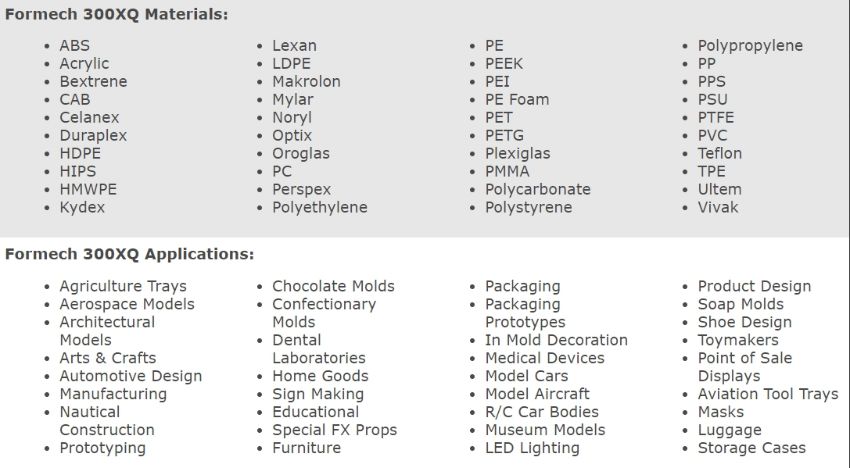Viewport: 850px width, 468px height.
Task: Click the Lexan material text
Action: tap(294, 46)
